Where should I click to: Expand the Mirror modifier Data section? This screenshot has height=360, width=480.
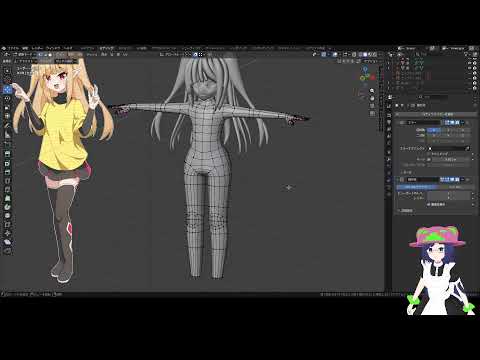point(406,172)
